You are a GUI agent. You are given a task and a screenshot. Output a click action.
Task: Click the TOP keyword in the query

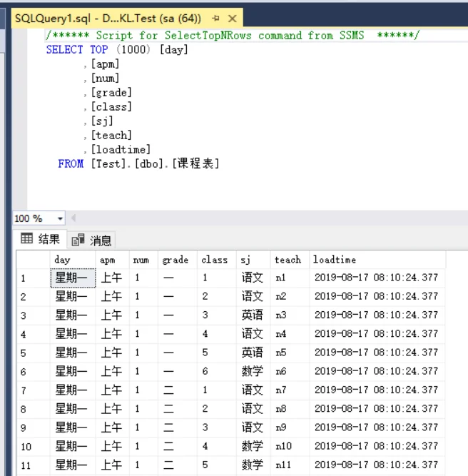pos(99,49)
